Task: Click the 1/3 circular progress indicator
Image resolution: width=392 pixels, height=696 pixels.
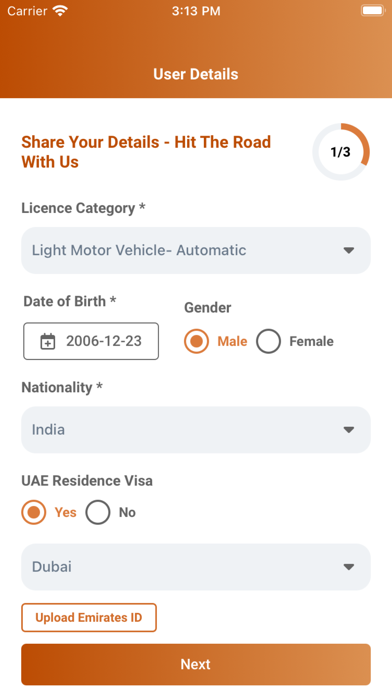Action: (x=341, y=152)
